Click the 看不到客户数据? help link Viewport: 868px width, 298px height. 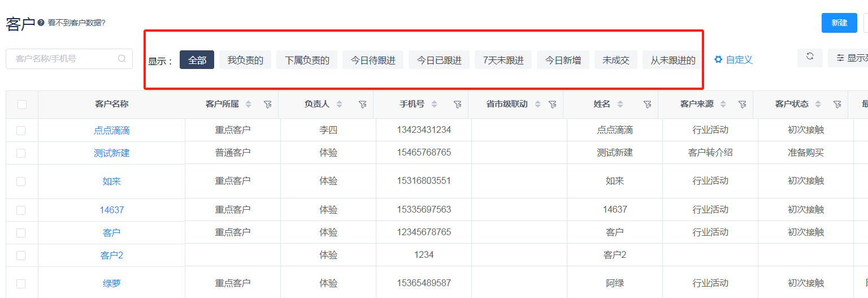(x=76, y=23)
